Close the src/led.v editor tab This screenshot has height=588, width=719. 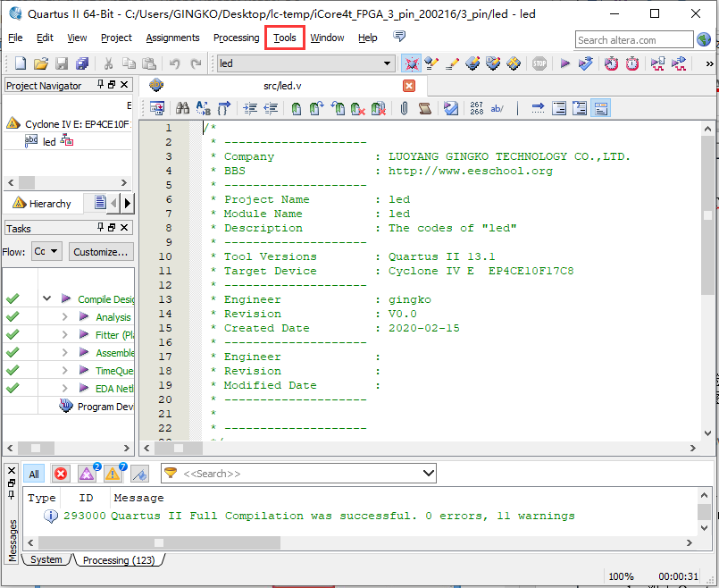click(409, 86)
